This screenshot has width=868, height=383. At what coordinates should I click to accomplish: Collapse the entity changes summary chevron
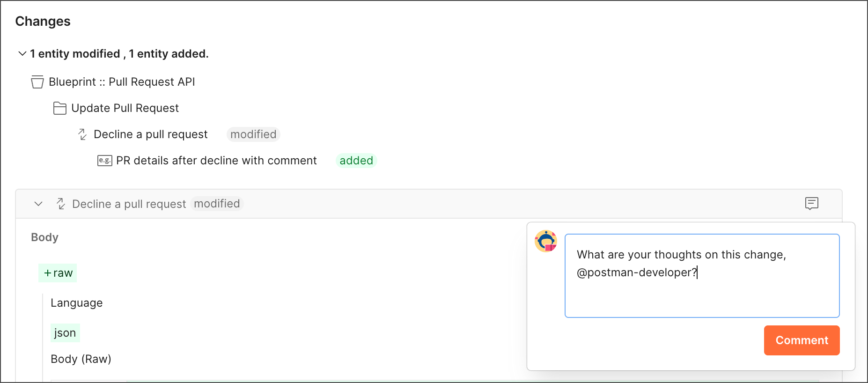click(x=22, y=54)
